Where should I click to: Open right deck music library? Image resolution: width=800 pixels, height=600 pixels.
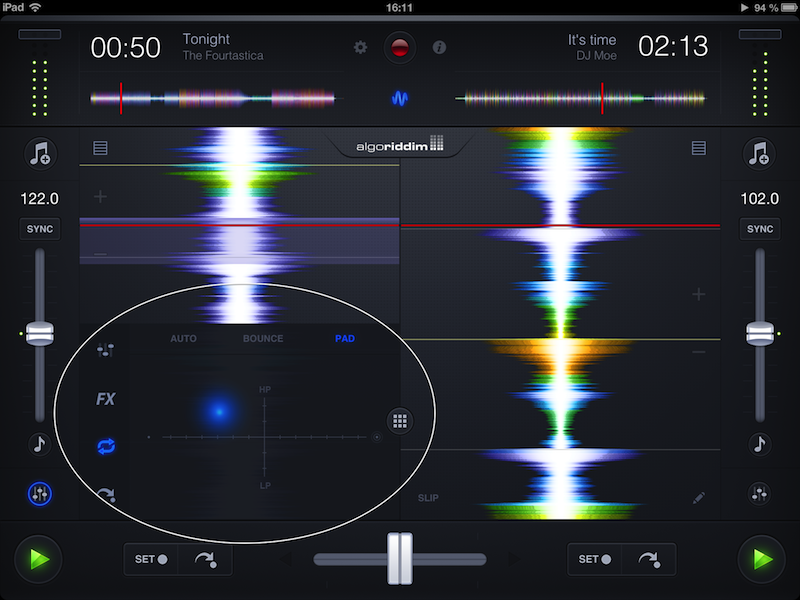(x=759, y=153)
